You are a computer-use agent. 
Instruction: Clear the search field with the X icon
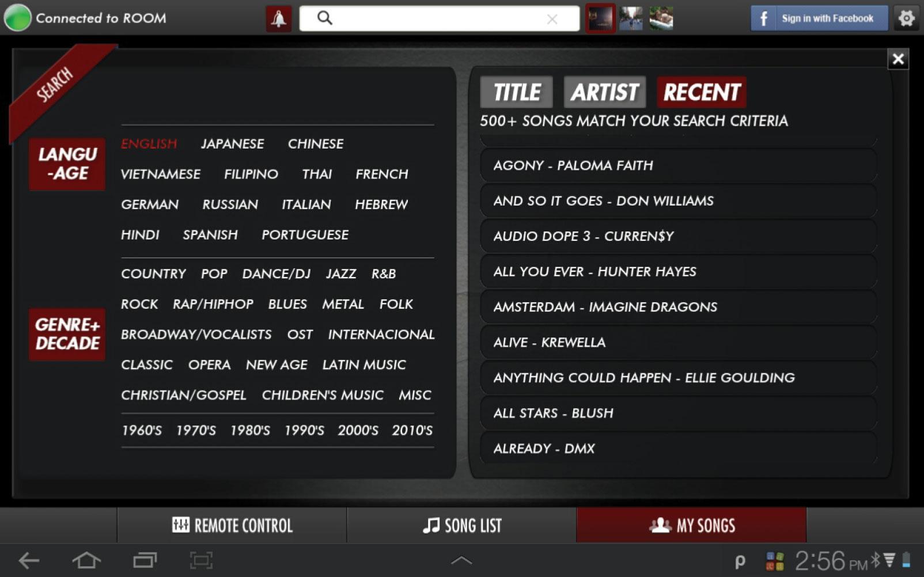click(x=552, y=19)
